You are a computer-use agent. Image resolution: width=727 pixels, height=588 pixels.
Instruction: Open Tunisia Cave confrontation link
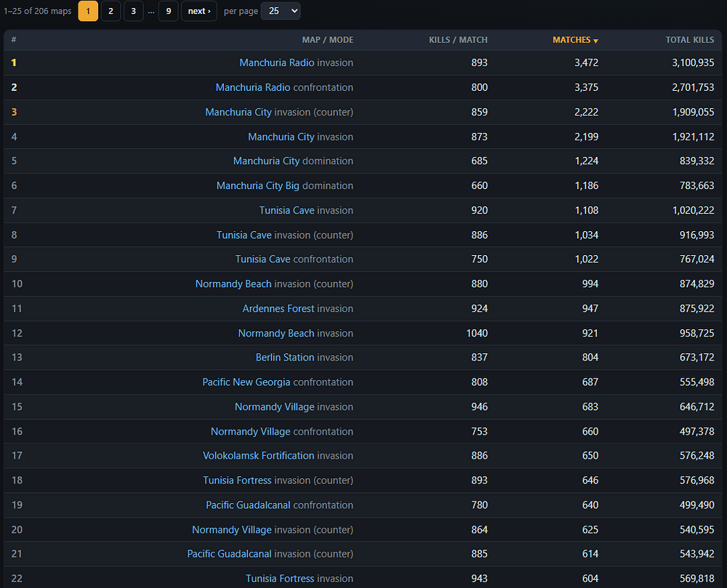click(x=262, y=259)
